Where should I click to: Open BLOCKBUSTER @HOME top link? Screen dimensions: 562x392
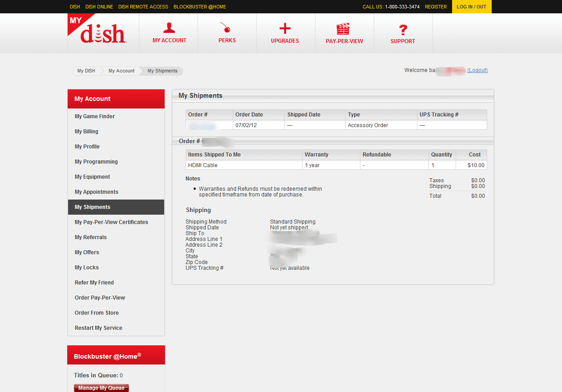click(x=200, y=7)
